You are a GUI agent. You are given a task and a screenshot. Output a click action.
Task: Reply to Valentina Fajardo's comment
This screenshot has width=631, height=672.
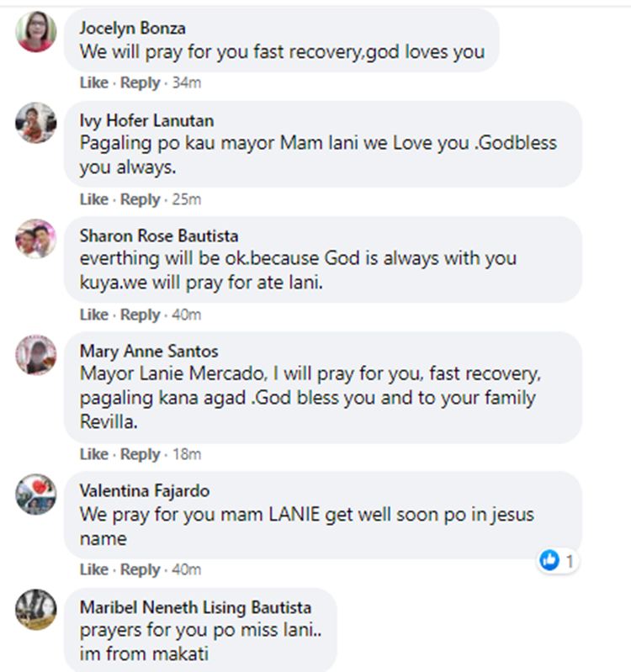(x=140, y=570)
